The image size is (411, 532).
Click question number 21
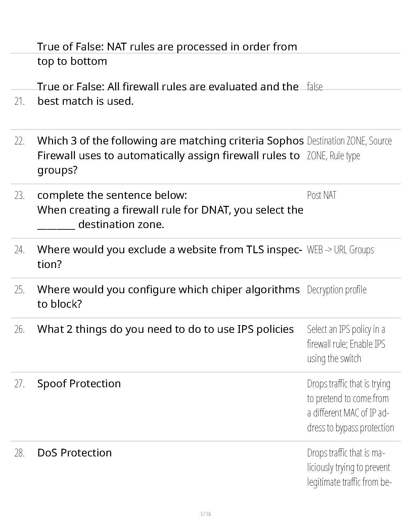20,101
